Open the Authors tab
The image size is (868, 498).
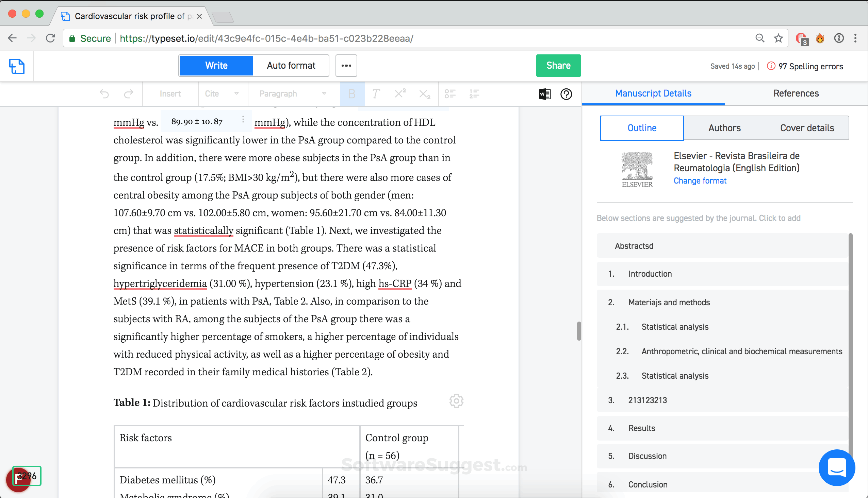(x=724, y=128)
